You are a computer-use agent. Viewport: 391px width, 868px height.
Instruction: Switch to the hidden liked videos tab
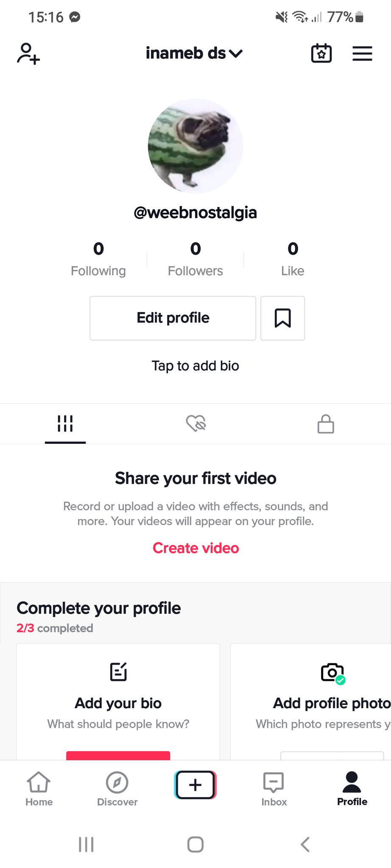coord(196,423)
